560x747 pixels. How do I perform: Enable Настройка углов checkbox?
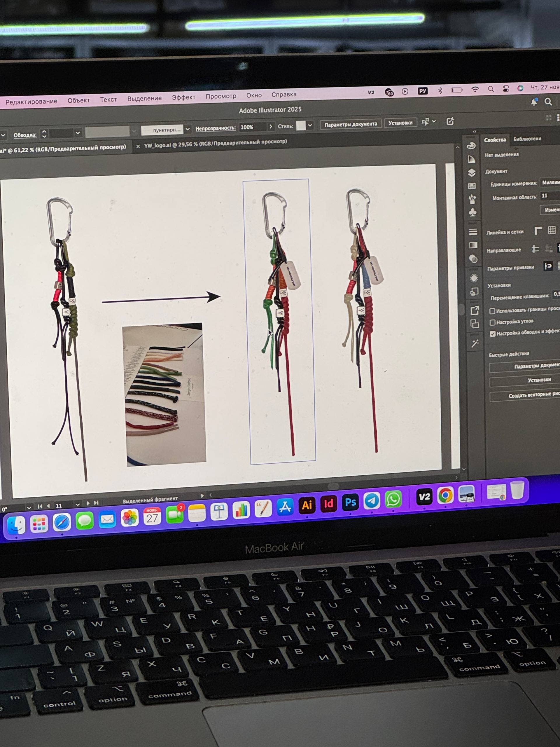pyautogui.click(x=493, y=322)
